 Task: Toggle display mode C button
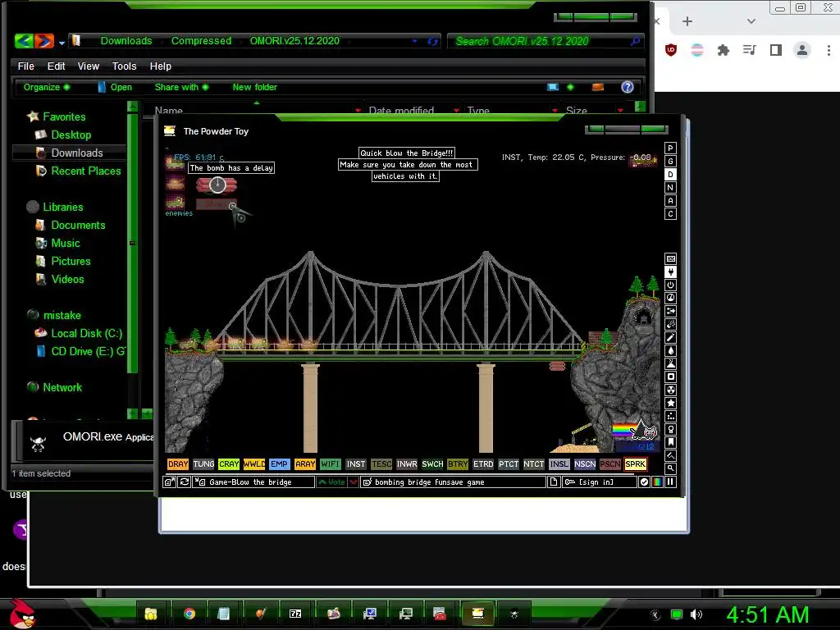pyautogui.click(x=670, y=214)
